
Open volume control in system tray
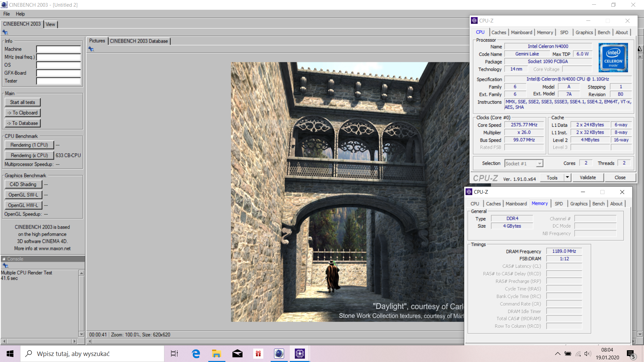[588, 354]
